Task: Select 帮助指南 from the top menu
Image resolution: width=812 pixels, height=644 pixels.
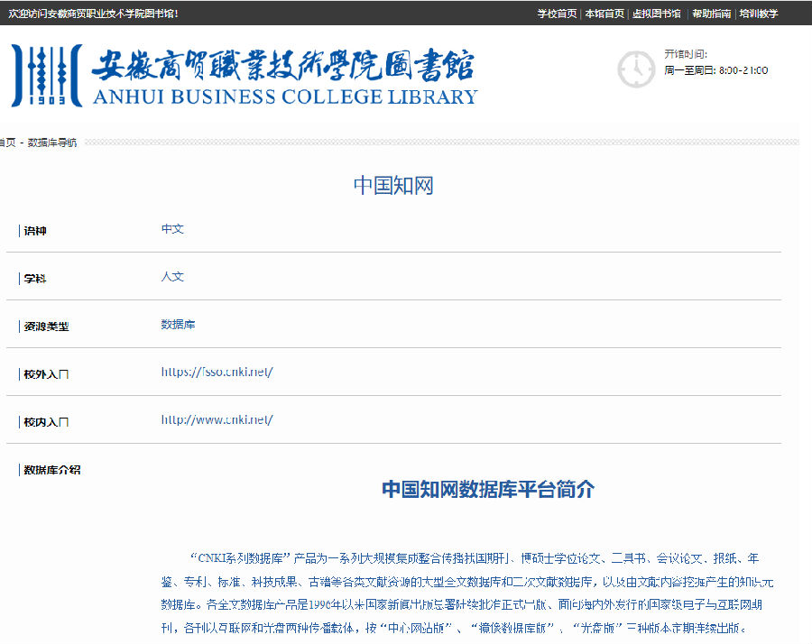Action: pyautogui.click(x=711, y=14)
